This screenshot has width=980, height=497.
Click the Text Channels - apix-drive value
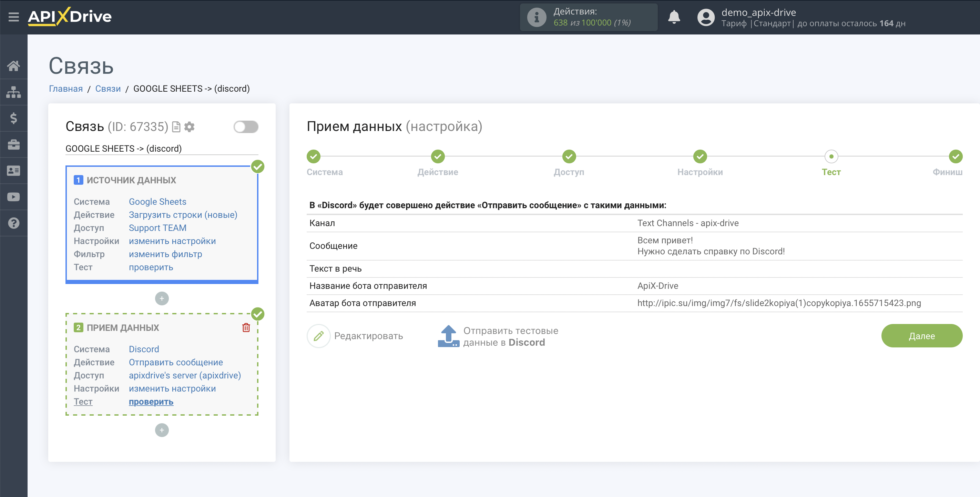688,223
